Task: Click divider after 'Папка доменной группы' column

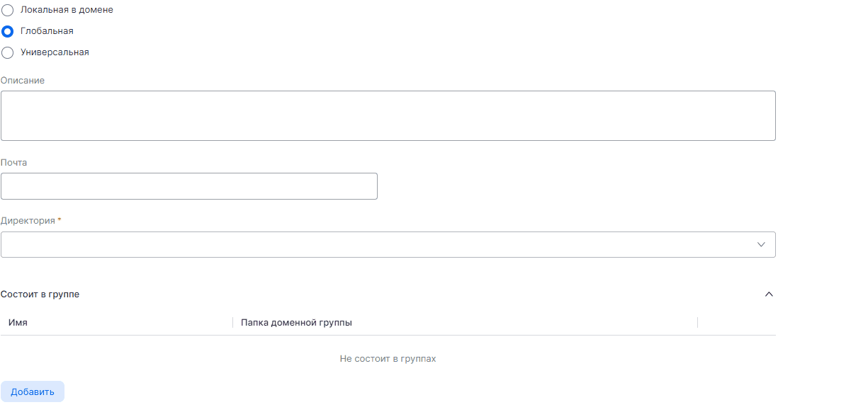Action: pyautogui.click(x=697, y=323)
